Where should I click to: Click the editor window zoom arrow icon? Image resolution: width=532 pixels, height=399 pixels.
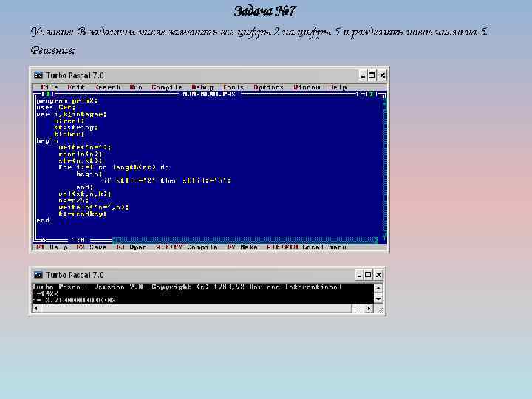[x=372, y=94]
